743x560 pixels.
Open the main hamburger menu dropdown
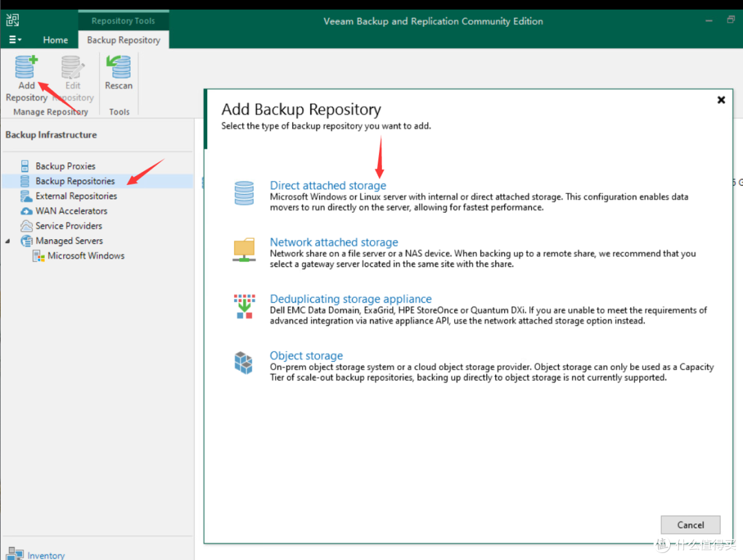15,40
